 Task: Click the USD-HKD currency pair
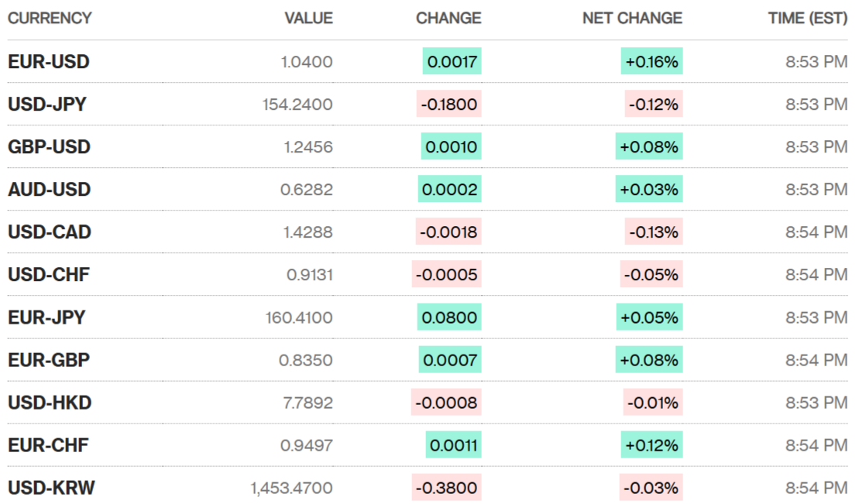[x=50, y=403]
